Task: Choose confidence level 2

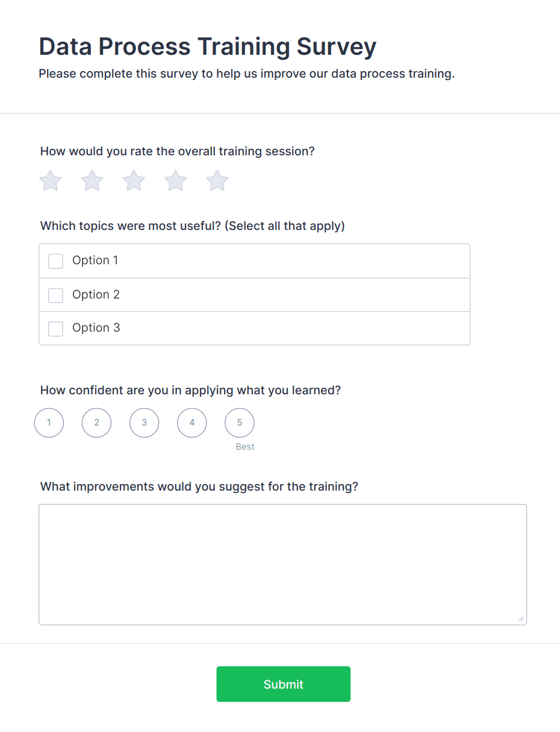Action: click(96, 423)
